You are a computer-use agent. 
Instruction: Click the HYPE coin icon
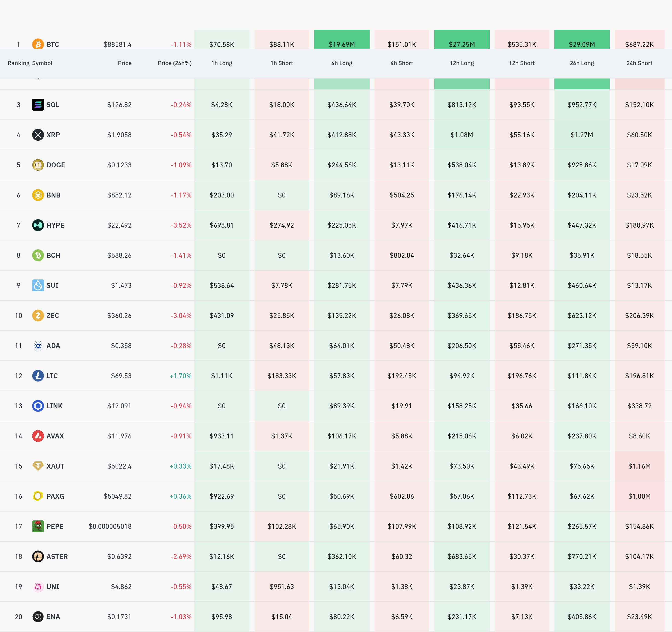click(38, 225)
